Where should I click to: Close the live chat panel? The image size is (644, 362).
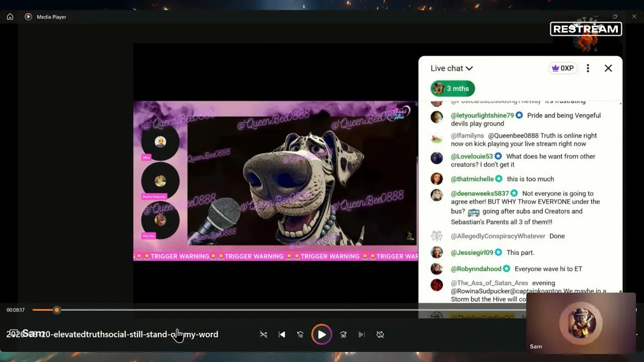608,68
